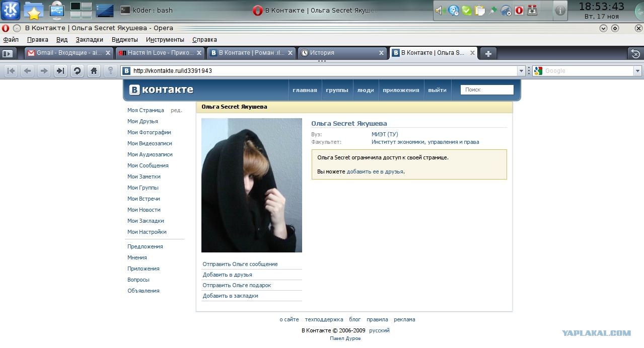Go back one page
This screenshot has height=348, width=644.
click(28, 71)
